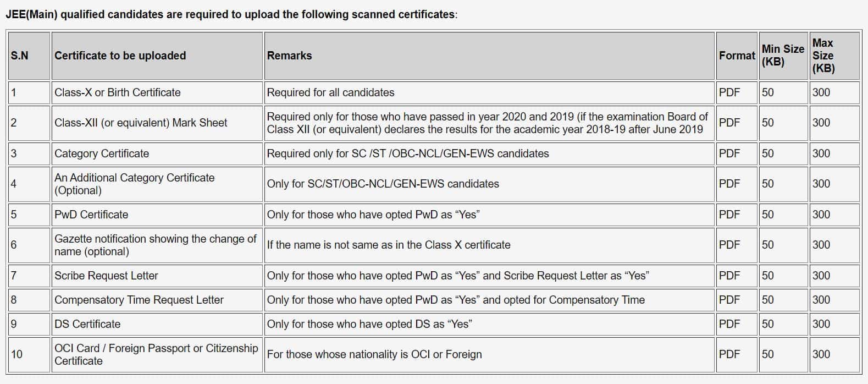Click "An Additional Category Certificate (Optional)" cell
The height and width of the screenshot is (384, 868).
(134, 184)
